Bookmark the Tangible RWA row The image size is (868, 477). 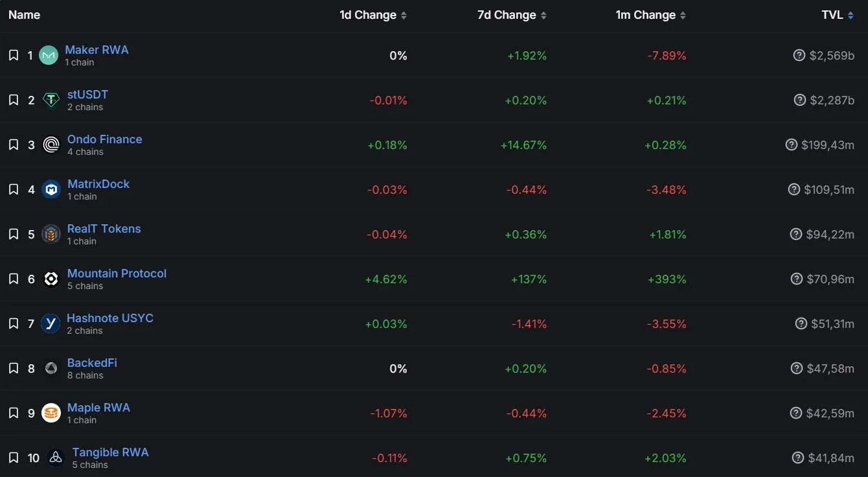pyautogui.click(x=14, y=458)
